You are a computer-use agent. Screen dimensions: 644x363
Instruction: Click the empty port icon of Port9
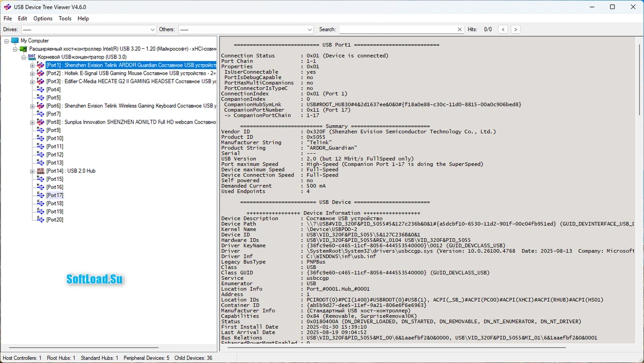click(41, 130)
